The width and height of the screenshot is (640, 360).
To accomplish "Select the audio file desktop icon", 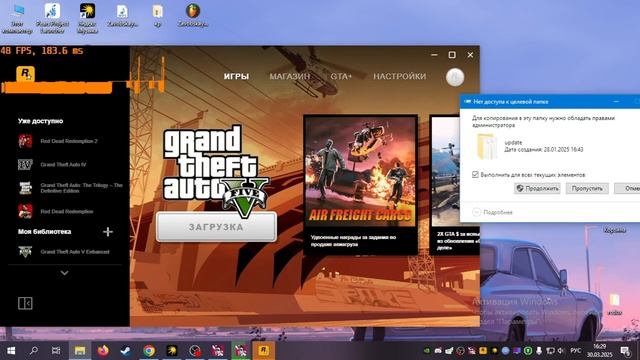I will [122, 16].
